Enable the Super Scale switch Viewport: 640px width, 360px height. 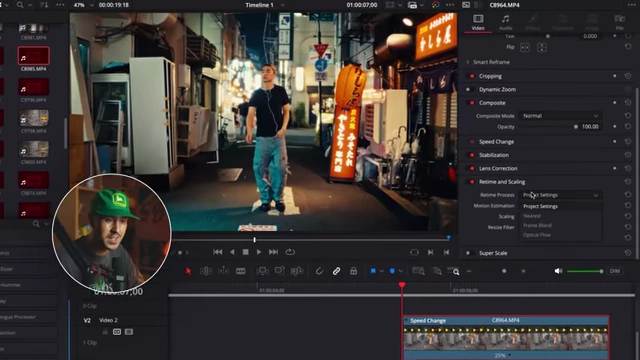tap(469, 253)
